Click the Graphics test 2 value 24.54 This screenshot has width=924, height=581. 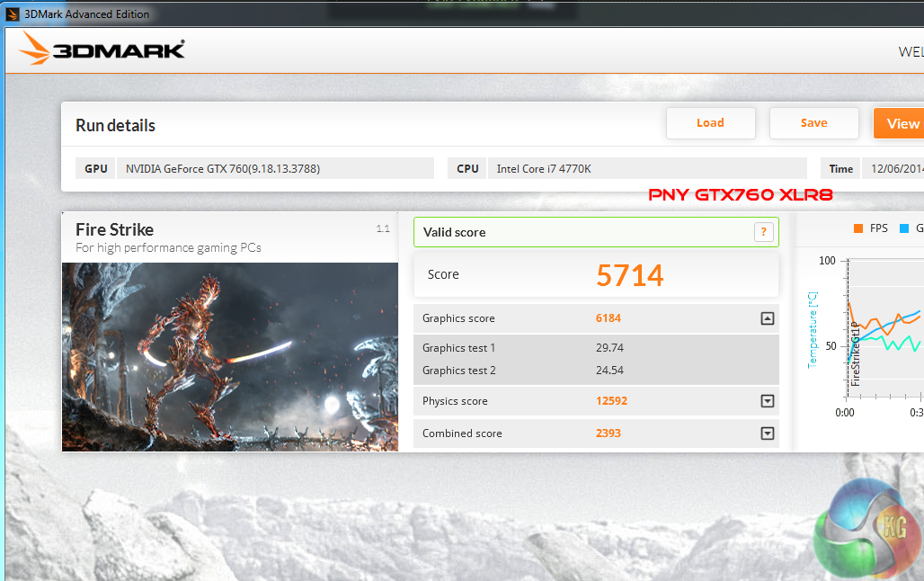[x=609, y=370]
